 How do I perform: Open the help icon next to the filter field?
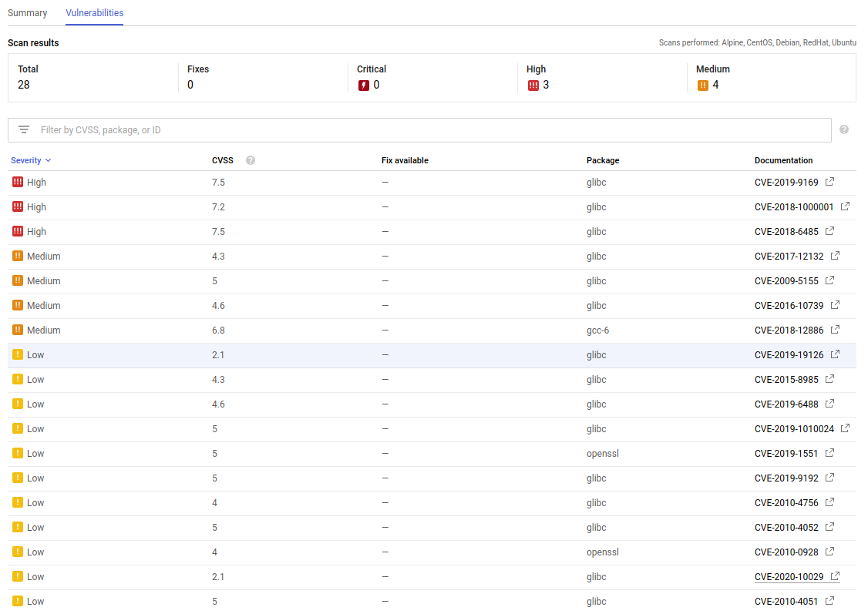coord(843,129)
